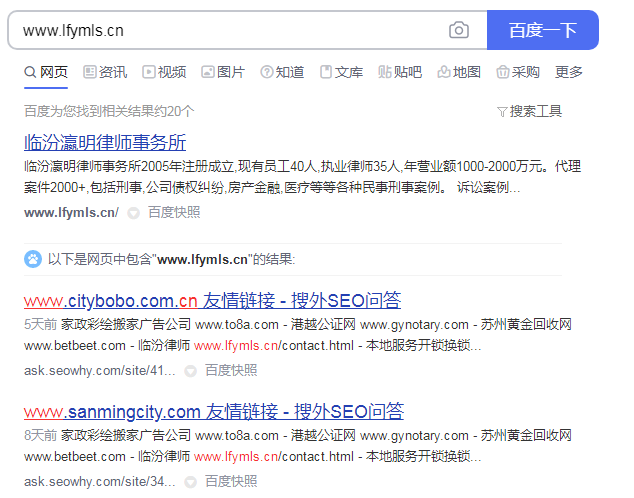Open the www.sanmingcity.com 友情链接 result

(x=214, y=412)
